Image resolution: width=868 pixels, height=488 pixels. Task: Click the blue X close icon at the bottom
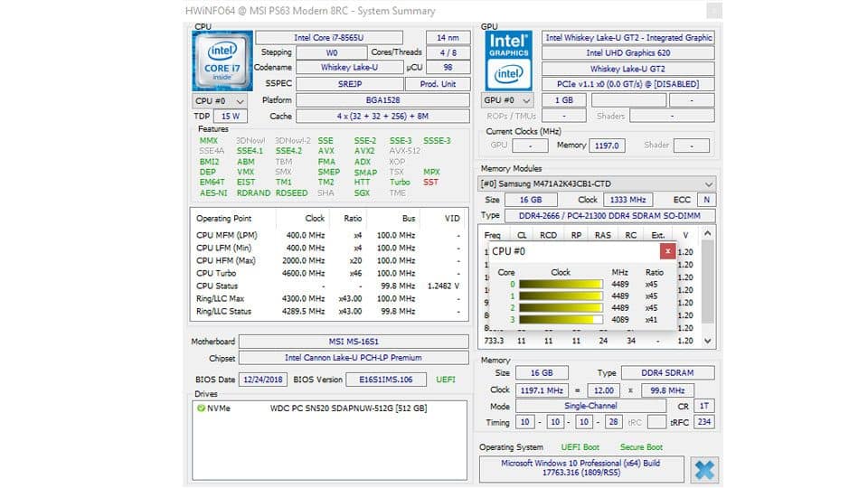click(x=704, y=470)
